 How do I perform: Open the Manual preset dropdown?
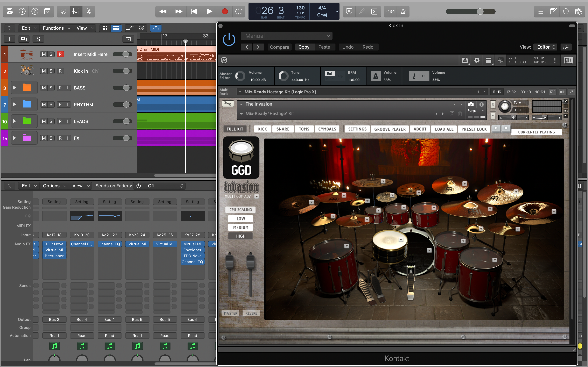pyautogui.click(x=286, y=36)
